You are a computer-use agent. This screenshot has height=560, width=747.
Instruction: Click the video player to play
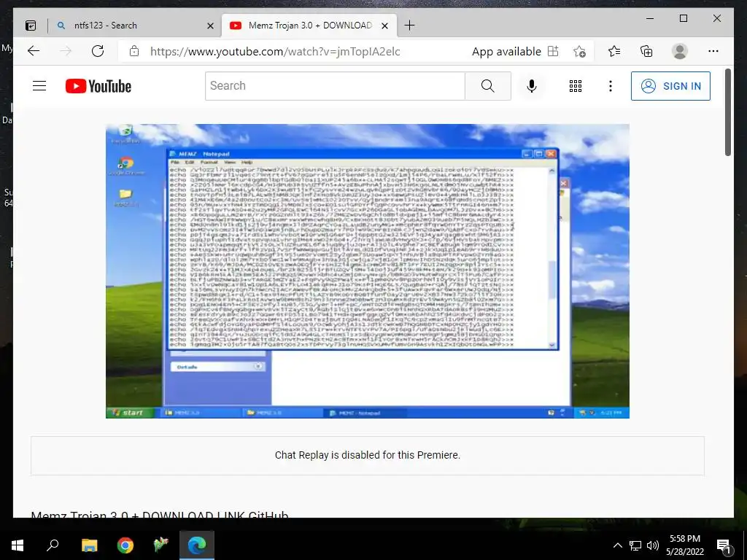click(x=368, y=271)
